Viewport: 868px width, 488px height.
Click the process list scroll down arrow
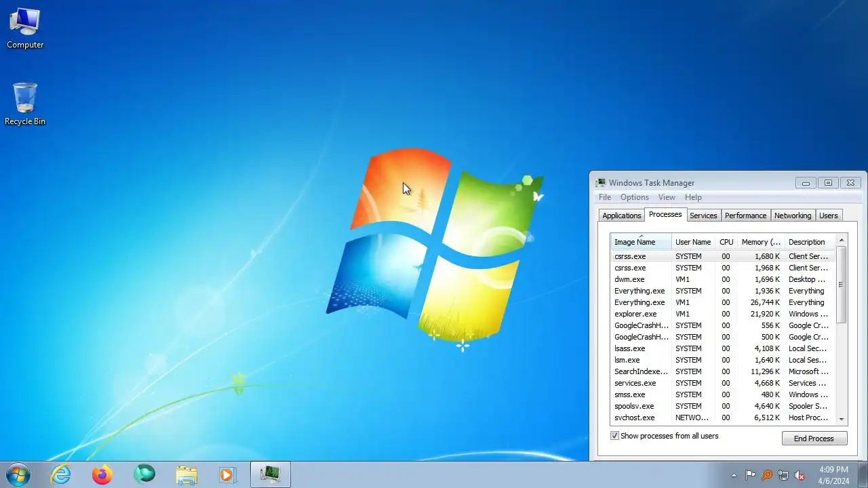point(842,420)
